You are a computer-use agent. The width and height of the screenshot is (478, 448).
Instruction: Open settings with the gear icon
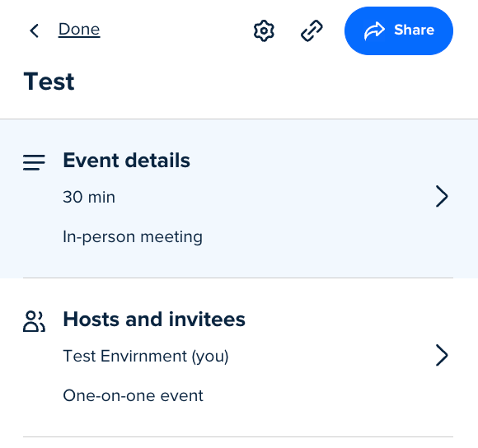[264, 30]
